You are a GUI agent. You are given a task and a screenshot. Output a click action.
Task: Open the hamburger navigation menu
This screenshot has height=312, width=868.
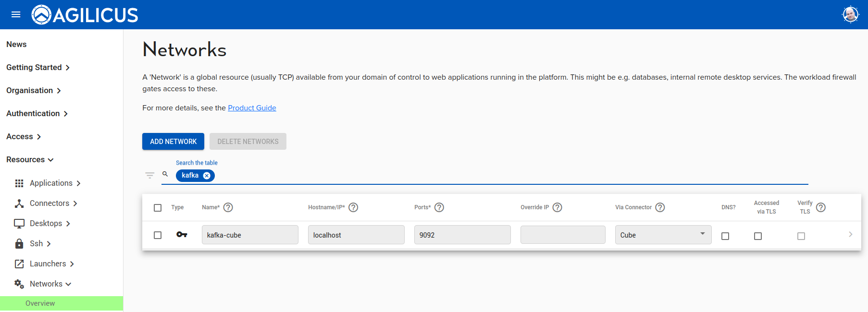[16, 14]
